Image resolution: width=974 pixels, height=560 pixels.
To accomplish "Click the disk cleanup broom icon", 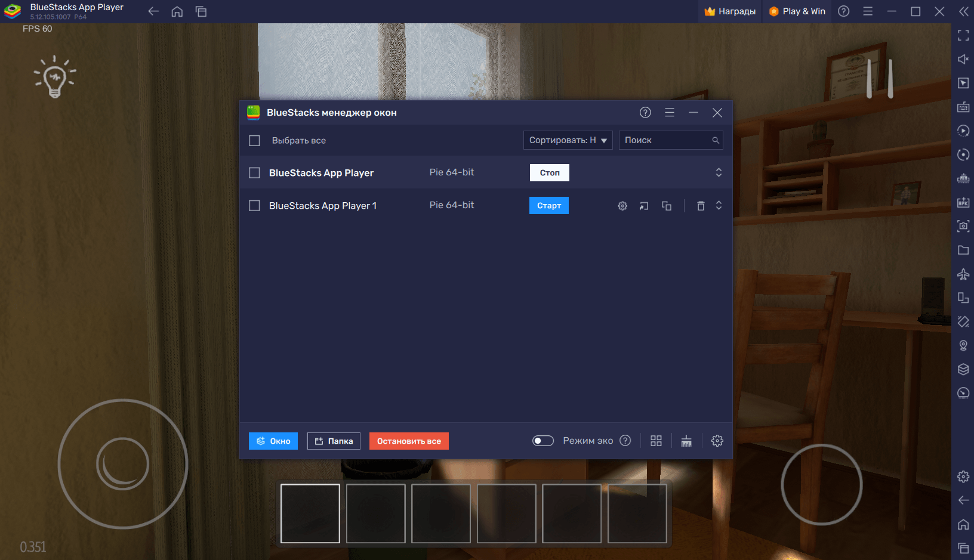I will point(686,441).
